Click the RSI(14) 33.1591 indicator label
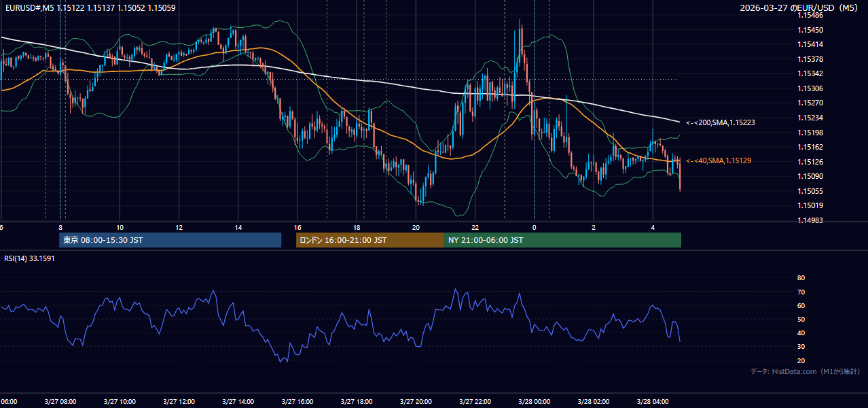Screen dimensions: 868x408 pos(29,258)
